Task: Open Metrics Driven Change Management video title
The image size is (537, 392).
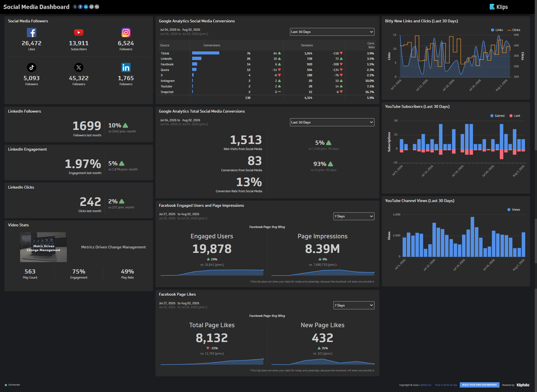Action: tap(113, 247)
